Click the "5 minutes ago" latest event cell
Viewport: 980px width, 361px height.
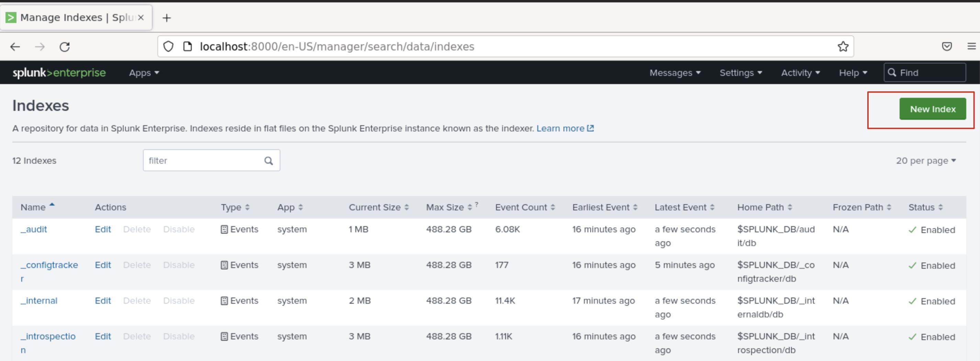point(684,265)
